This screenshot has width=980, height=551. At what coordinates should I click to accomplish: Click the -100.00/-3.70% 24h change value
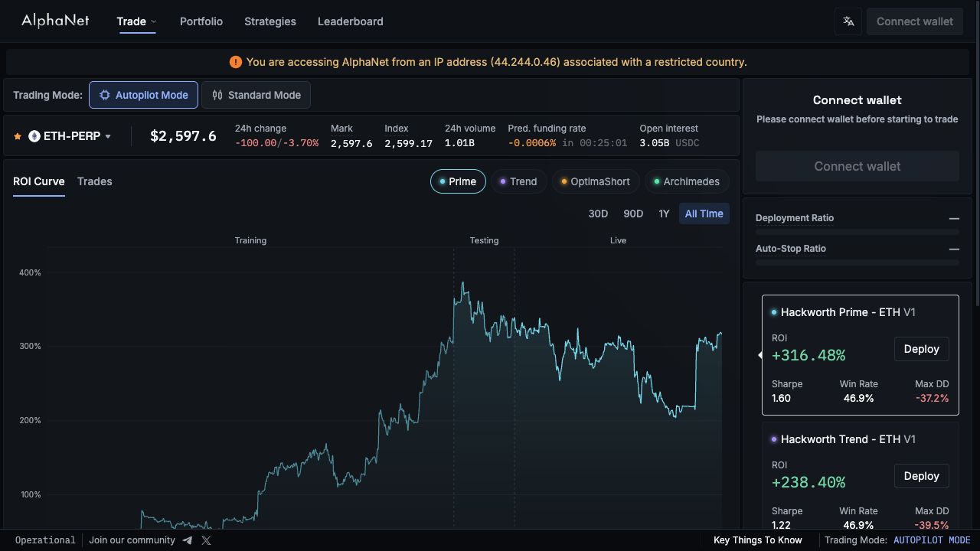tap(276, 143)
